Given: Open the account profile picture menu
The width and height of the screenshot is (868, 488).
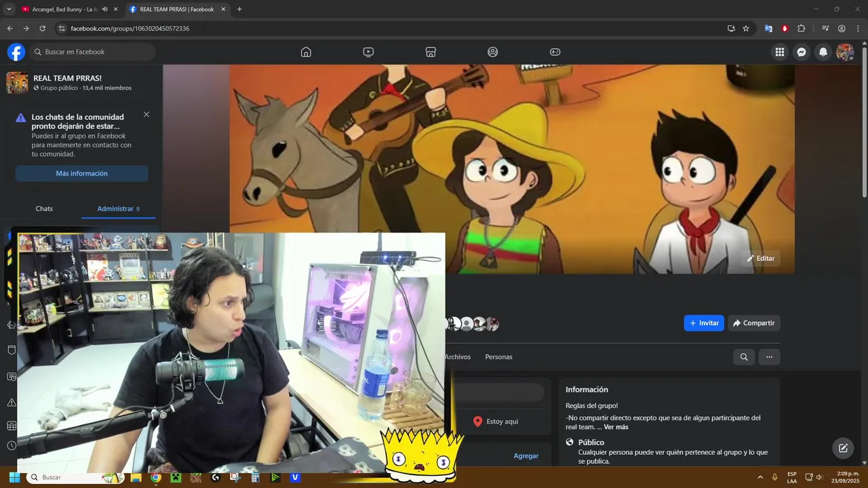Looking at the screenshot, I should tap(845, 52).
